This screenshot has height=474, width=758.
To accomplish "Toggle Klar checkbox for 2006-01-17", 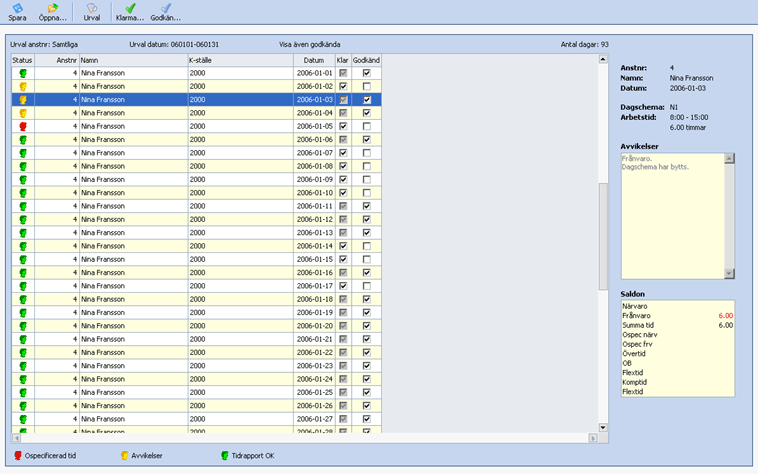I will click(x=343, y=286).
